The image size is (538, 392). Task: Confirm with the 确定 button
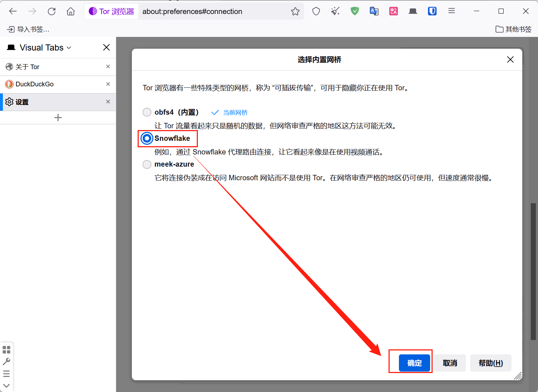[414, 363]
